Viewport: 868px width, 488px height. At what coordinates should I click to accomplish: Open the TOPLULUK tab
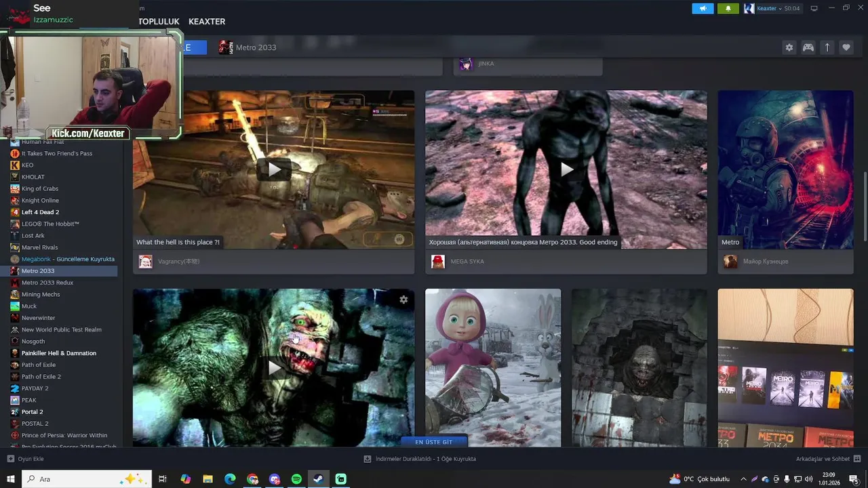(159, 22)
